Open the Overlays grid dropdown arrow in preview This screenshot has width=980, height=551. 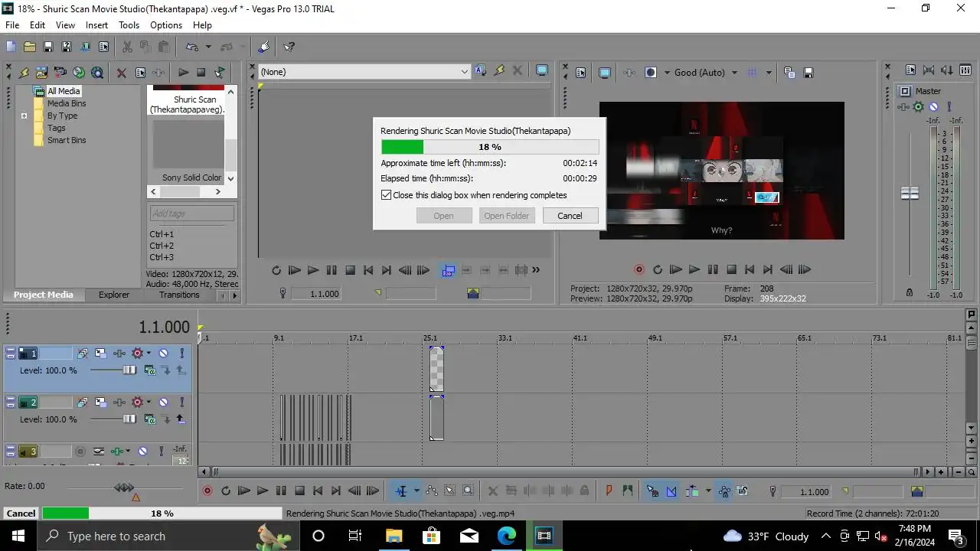click(769, 73)
